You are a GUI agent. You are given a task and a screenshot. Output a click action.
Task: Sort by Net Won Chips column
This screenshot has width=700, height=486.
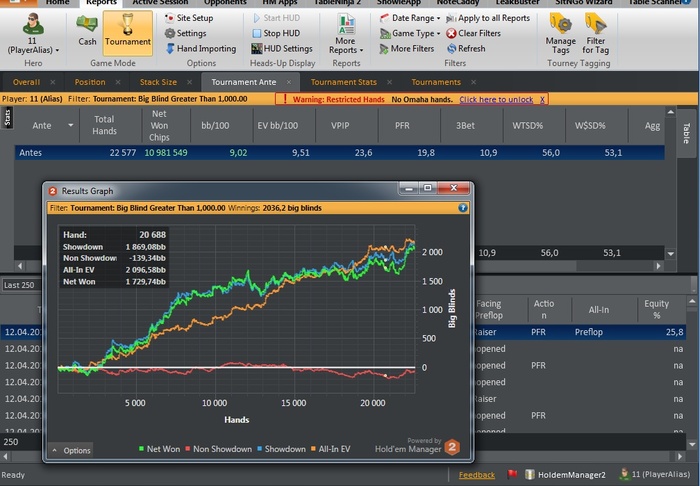pyautogui.click(x=159, y=125)
